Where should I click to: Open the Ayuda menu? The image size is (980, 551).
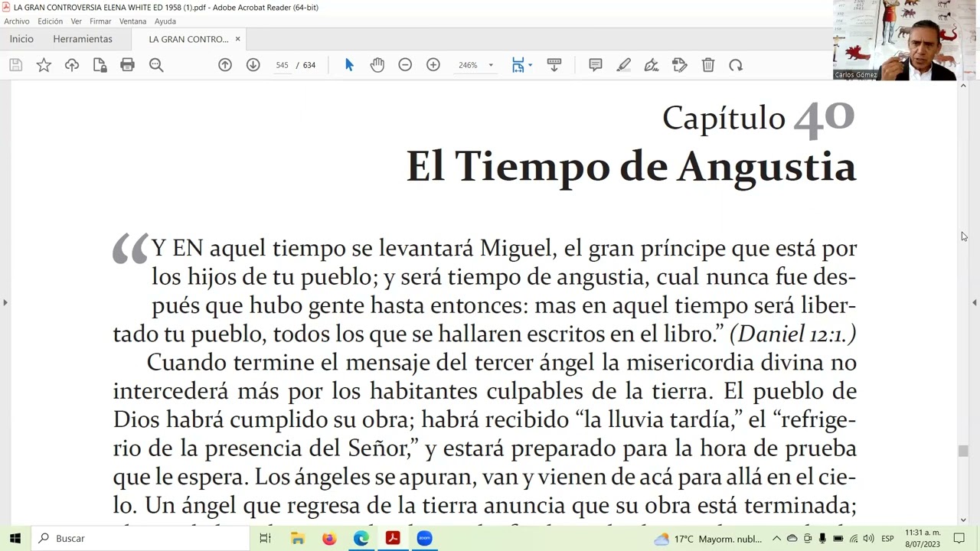click(x=165, y=21)
